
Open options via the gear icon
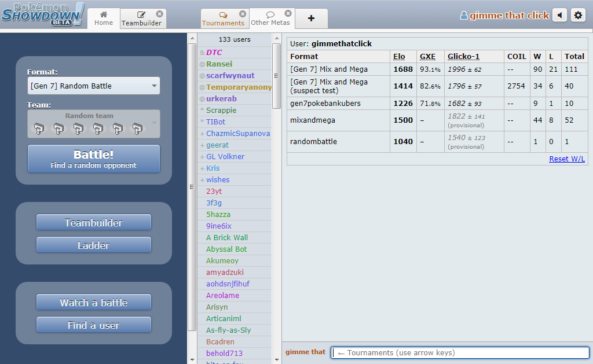578,16
